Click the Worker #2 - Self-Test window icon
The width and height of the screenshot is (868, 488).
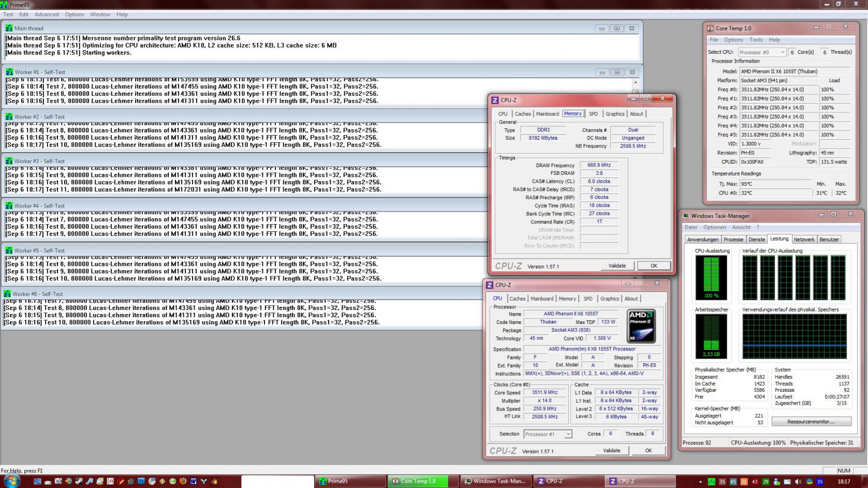point(9,116)
